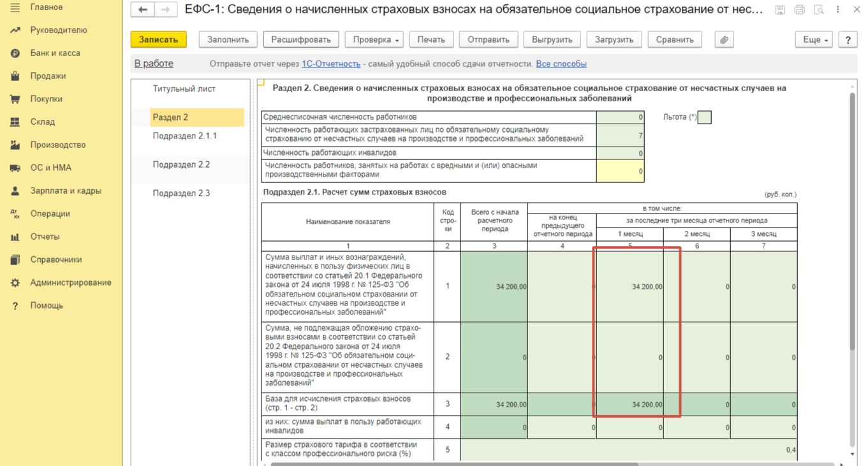Click the Записать button
This screenshot has width=868, height=466.
pos(159,40)
